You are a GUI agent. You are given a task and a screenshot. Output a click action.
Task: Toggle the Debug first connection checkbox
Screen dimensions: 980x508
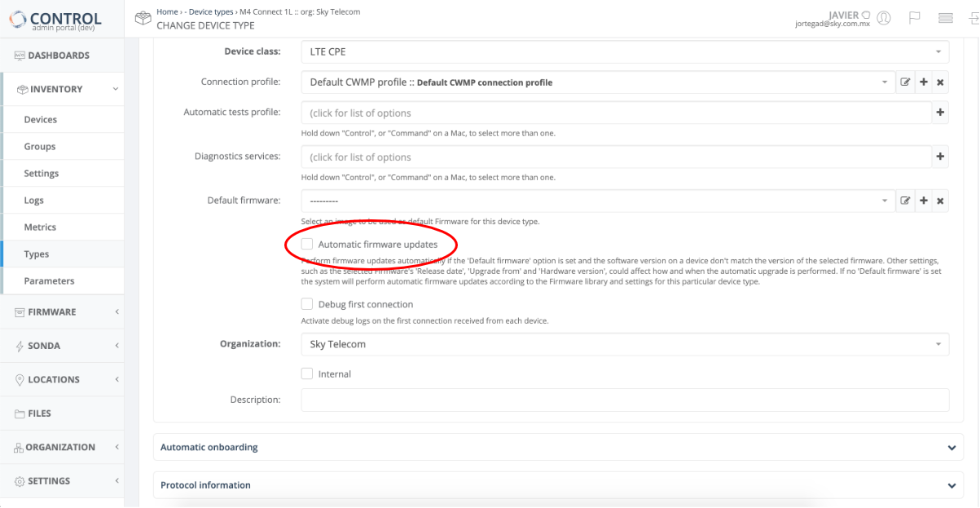click(307, 304)
